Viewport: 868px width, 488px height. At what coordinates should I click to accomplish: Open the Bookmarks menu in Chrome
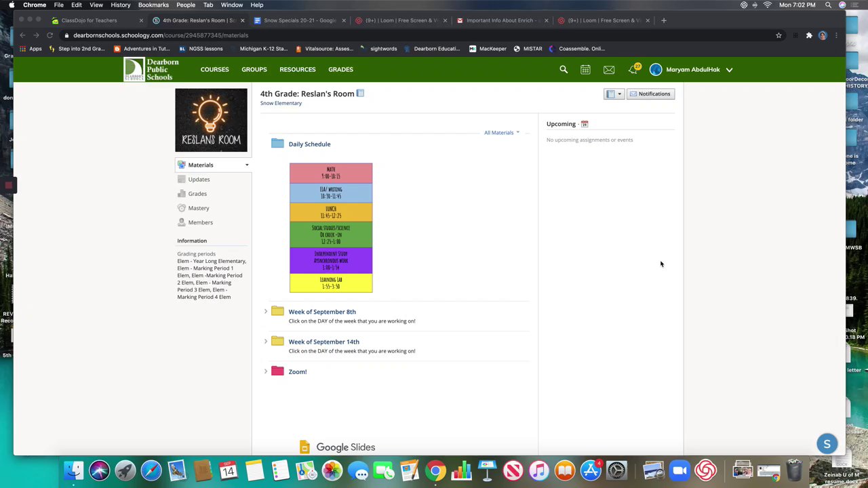[x=153, y=5]
